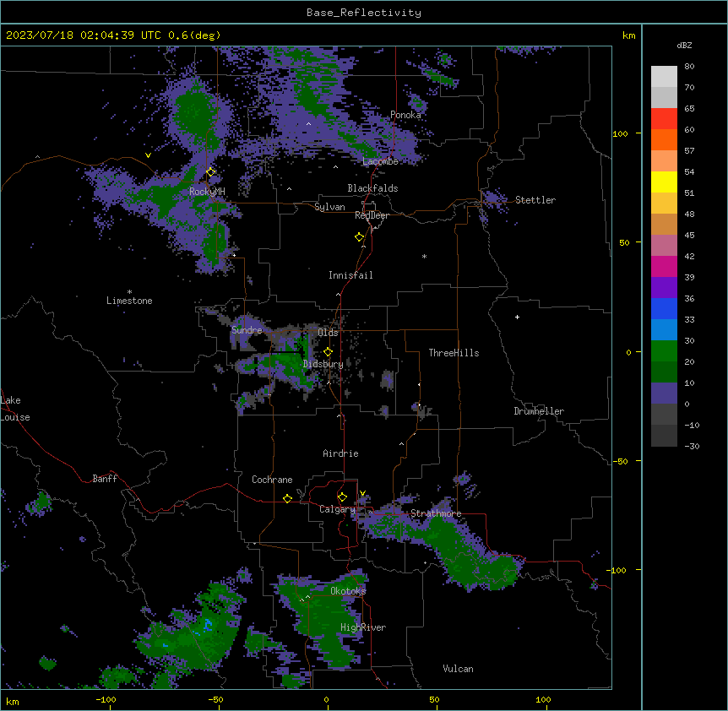
Task: Click the yellow diamond marker below Cochrane
Action: coord(287,498)
